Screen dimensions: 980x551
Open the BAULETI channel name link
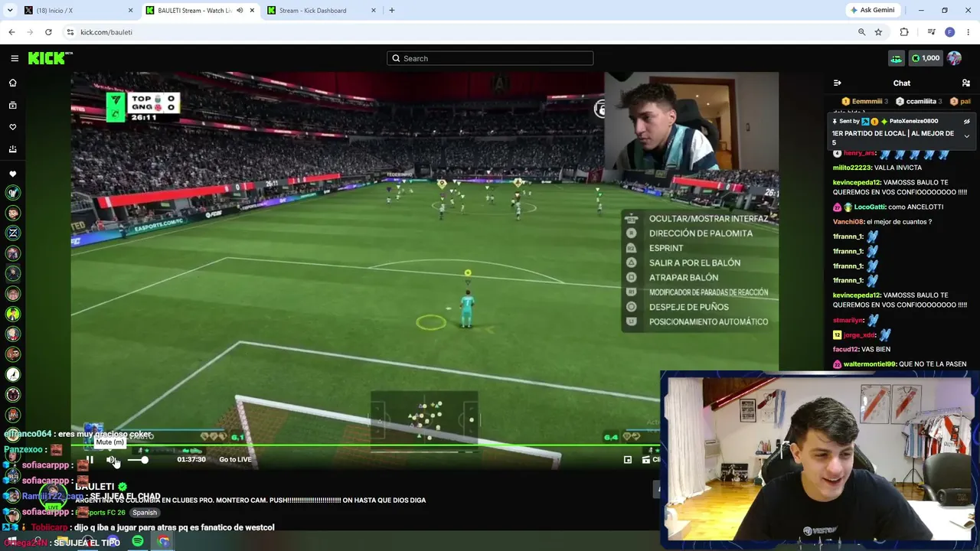[x=95, y=487]
